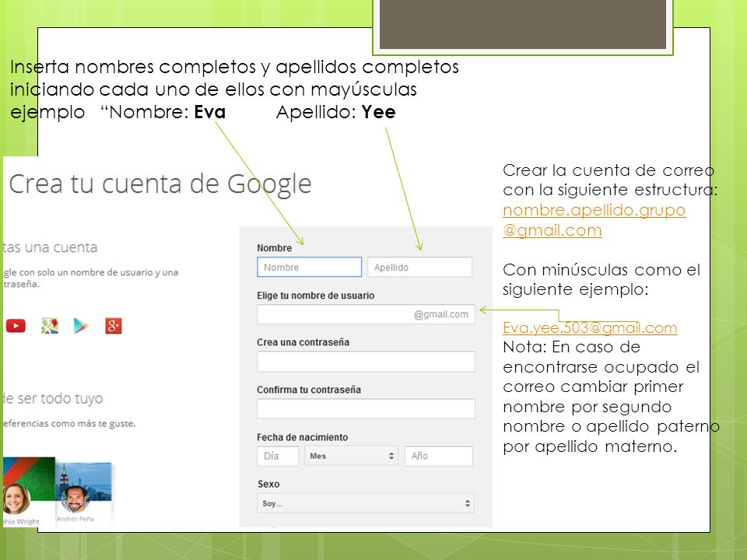Open the nombre.apellido.grupo@gmail.com link
Image resolution: width=747 pixels, height=560 pixels.
tap(594, 220)
